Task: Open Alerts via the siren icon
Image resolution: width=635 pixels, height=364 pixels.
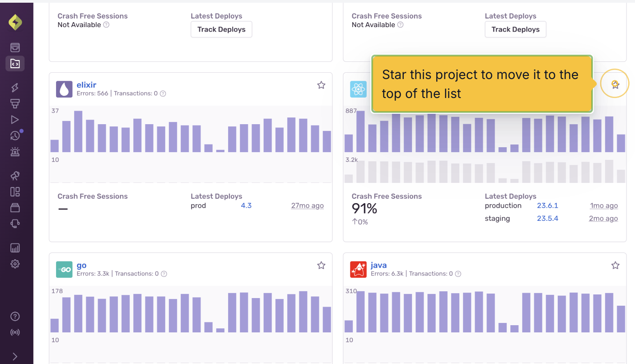Action: [x=15, y=152]
